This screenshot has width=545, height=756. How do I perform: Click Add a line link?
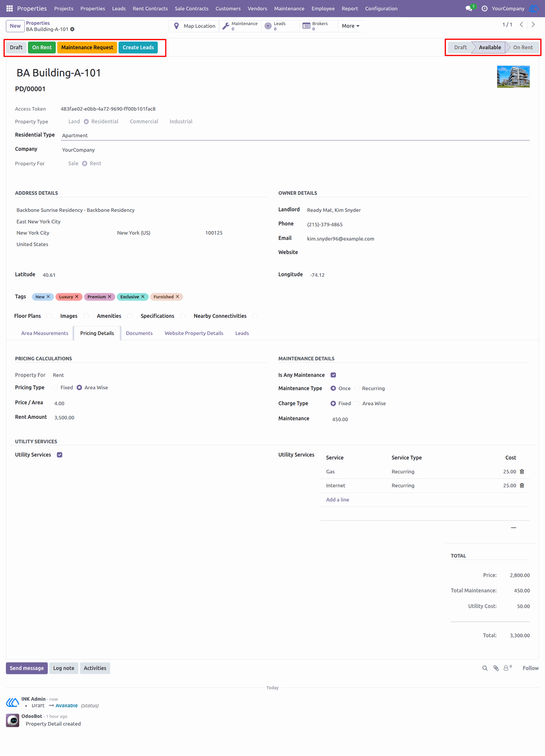(338, 500)
